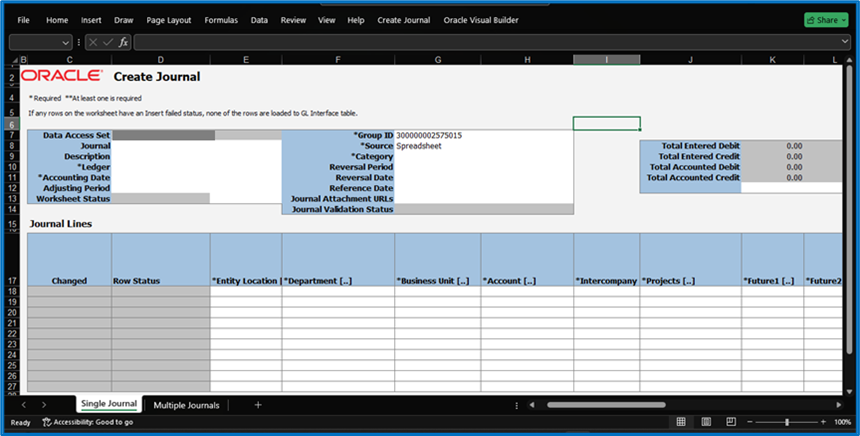
Task: Select first Entity Location cell in row 18
Action: pyautogui.click(x=246, y=291)
